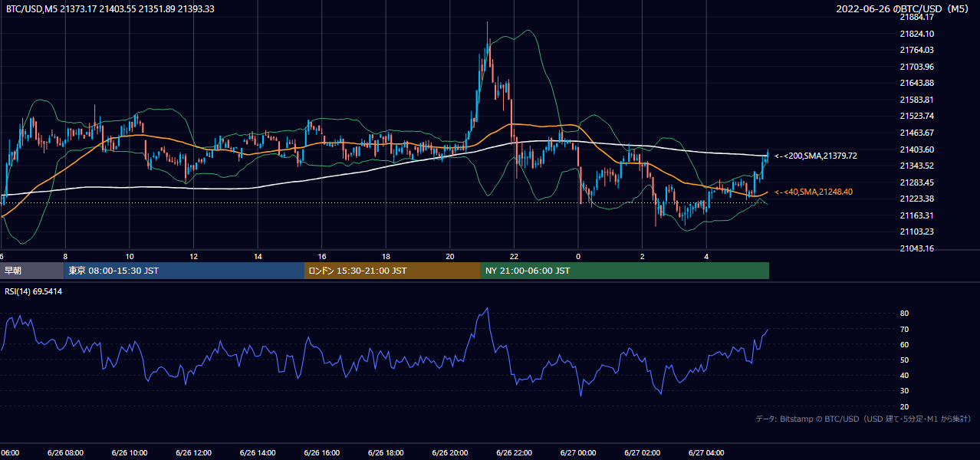The height and width of the screenshot is (460, 980).
Task: Click hour tick 14 under price chart
Action: [x=258, y=257]
